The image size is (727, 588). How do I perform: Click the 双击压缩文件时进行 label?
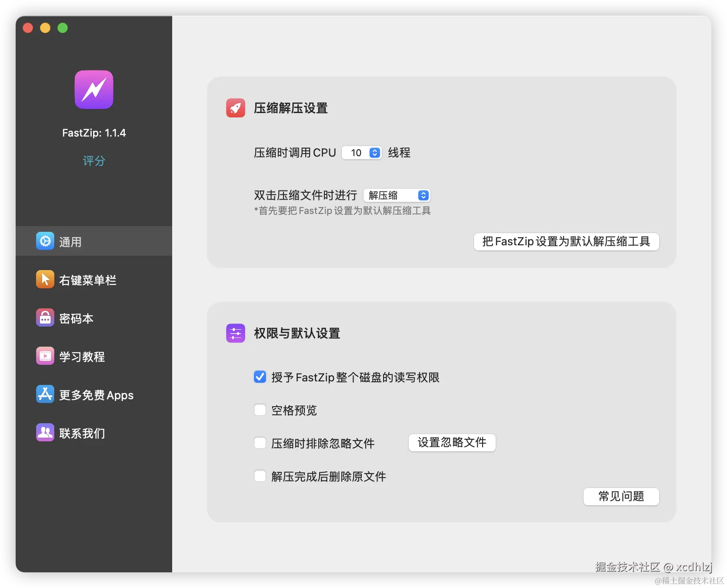click(x=305, y=195)
